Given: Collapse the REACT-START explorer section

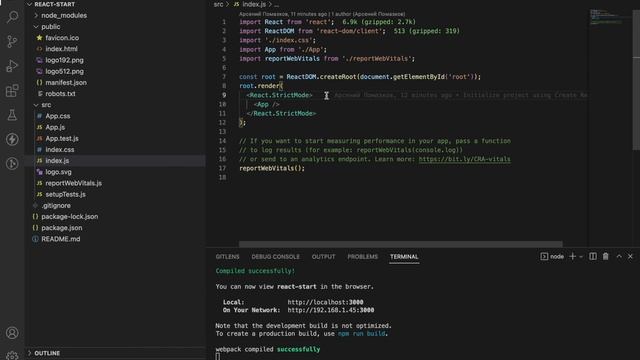Looking at the screenshot, I should 51,4.
